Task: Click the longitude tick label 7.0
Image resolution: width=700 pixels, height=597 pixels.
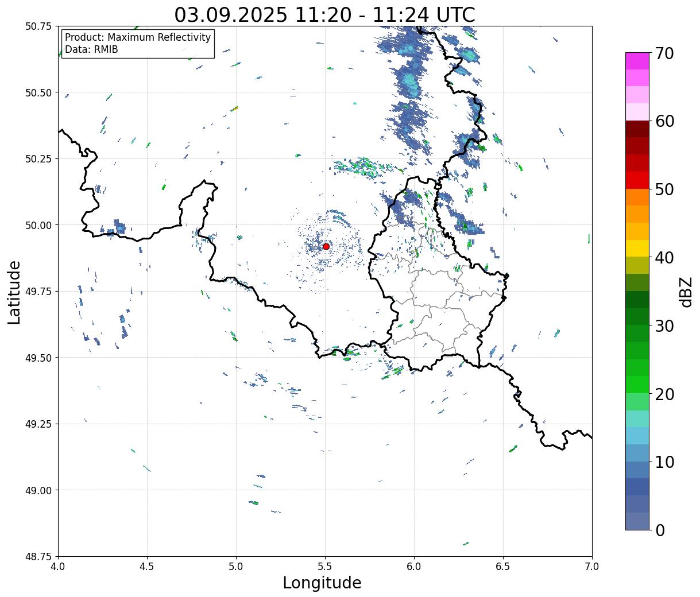Action: (x=592, y=567)
